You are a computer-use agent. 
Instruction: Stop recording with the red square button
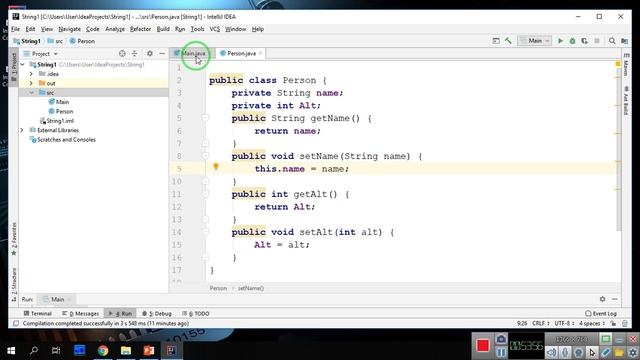point(483,346)
